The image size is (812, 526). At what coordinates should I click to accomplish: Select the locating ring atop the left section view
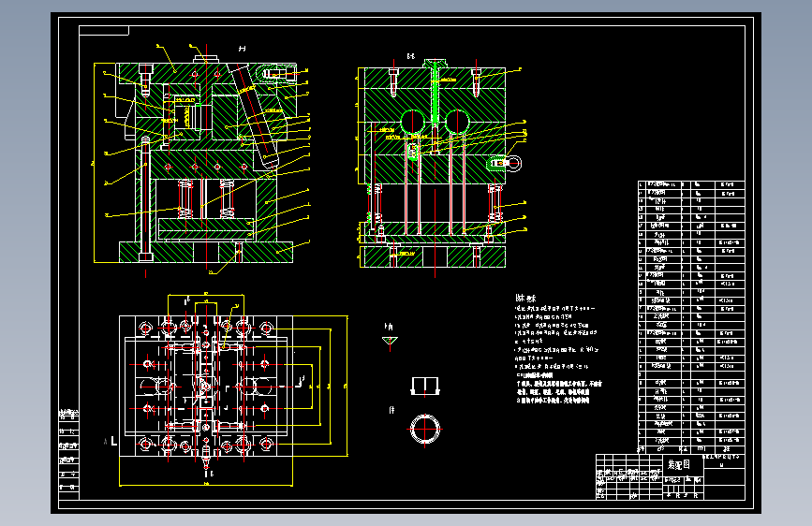(x=206, y=60)
